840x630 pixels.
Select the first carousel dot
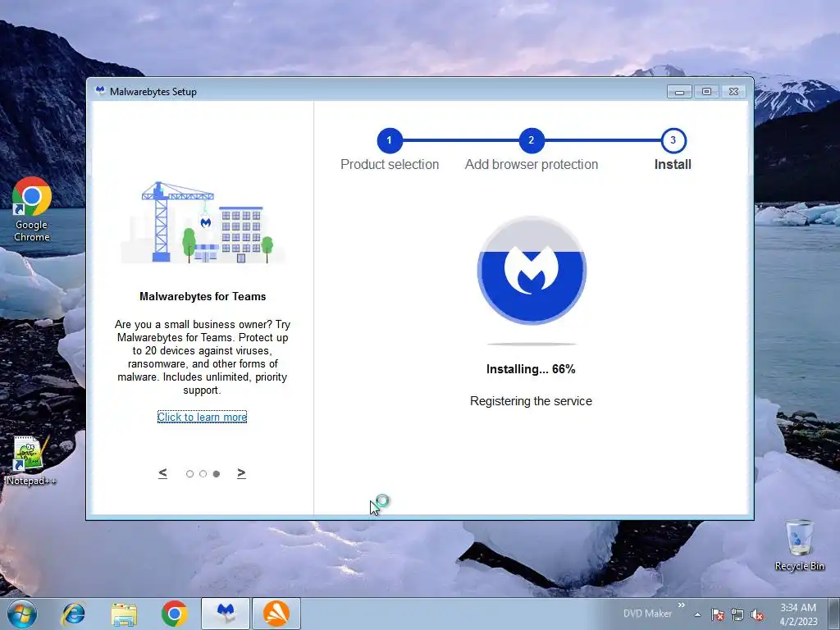189,473
